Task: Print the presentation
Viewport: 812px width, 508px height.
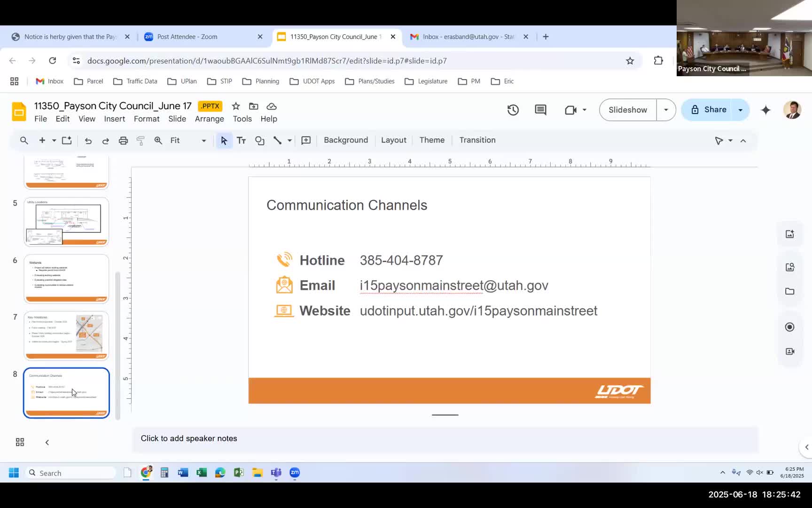Action: [x=123, y=141]
